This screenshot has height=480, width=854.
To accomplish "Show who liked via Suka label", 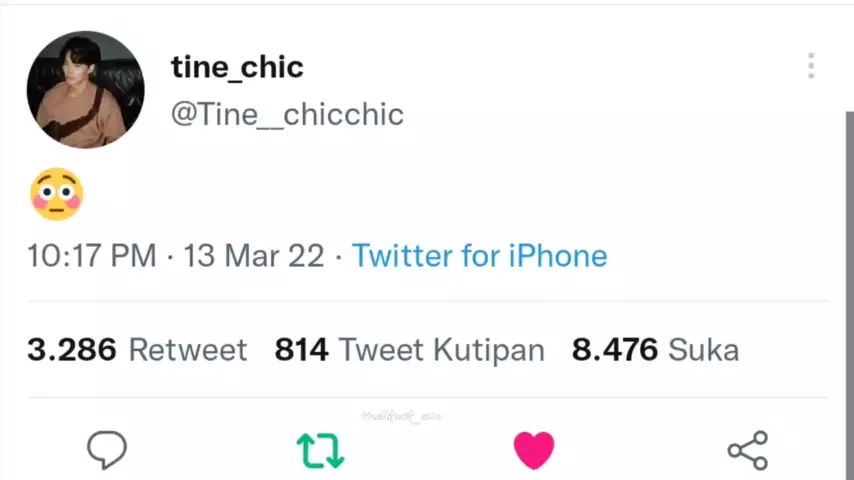I will tap(703, 350).
